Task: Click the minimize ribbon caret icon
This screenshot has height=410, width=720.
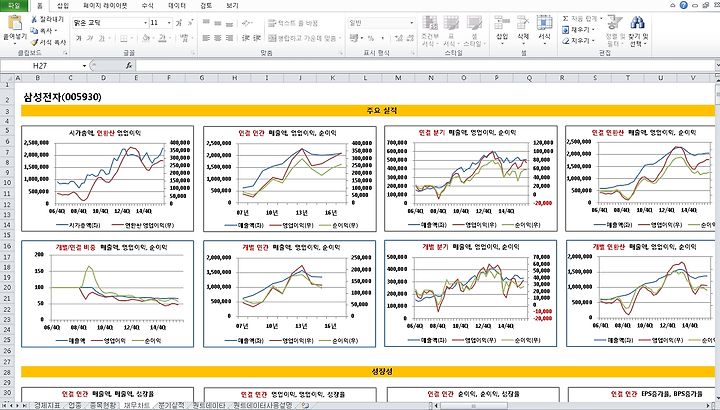Action: [673, 5]
